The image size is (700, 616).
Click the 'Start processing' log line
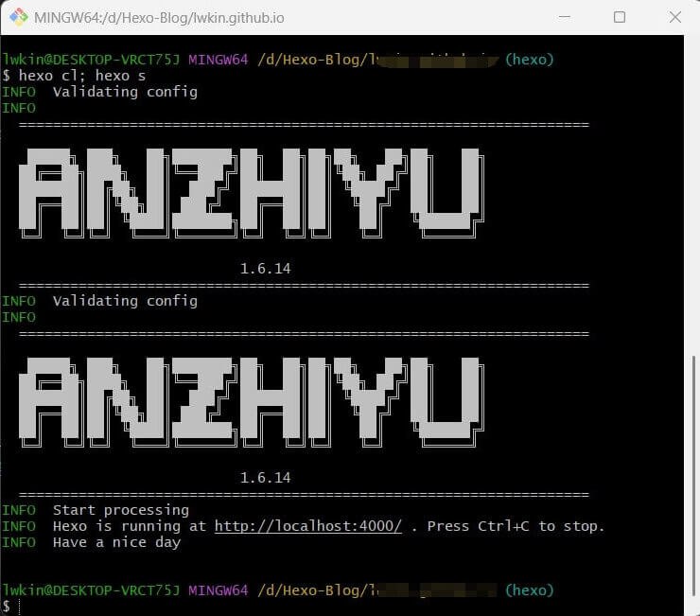click(x=120, y=510)
